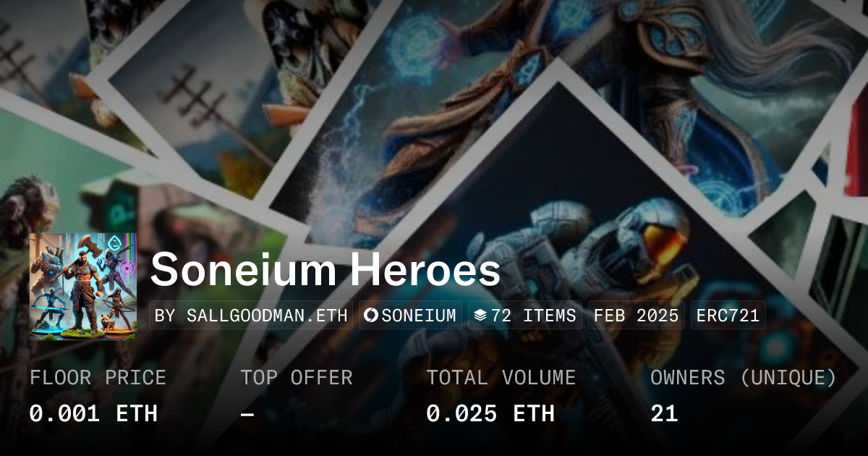Click the TOP OFFER label
Image resolution: width=868 pixels, height=456 pixels.
click(x=297, y=378)
